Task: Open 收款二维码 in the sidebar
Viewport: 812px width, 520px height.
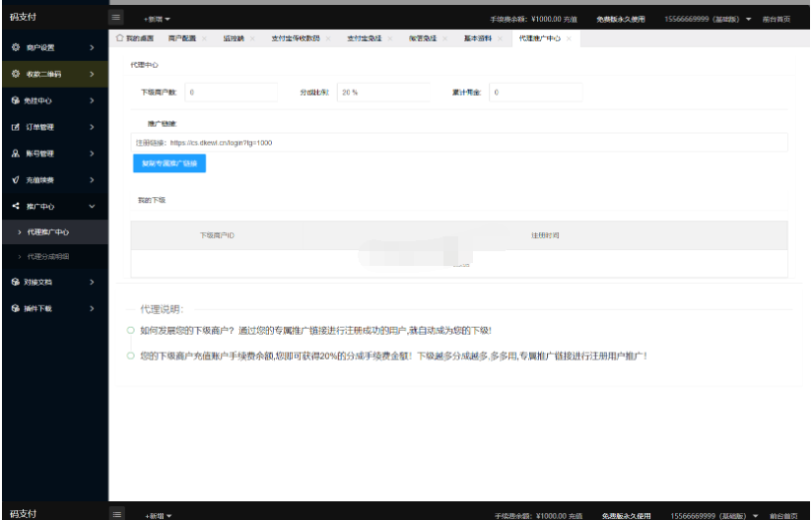Action: pyautogui.click(x=55, y=74)
